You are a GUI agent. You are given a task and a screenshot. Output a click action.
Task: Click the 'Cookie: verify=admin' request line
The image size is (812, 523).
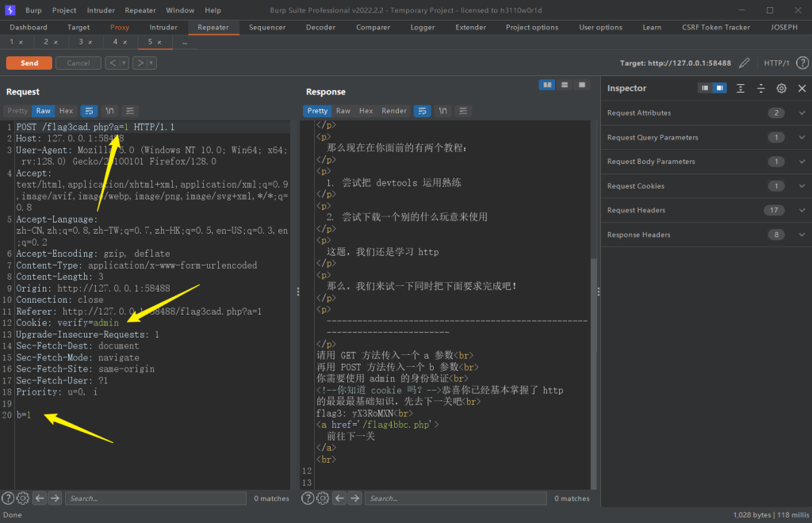pyautogui.click(x=67, y=323)
